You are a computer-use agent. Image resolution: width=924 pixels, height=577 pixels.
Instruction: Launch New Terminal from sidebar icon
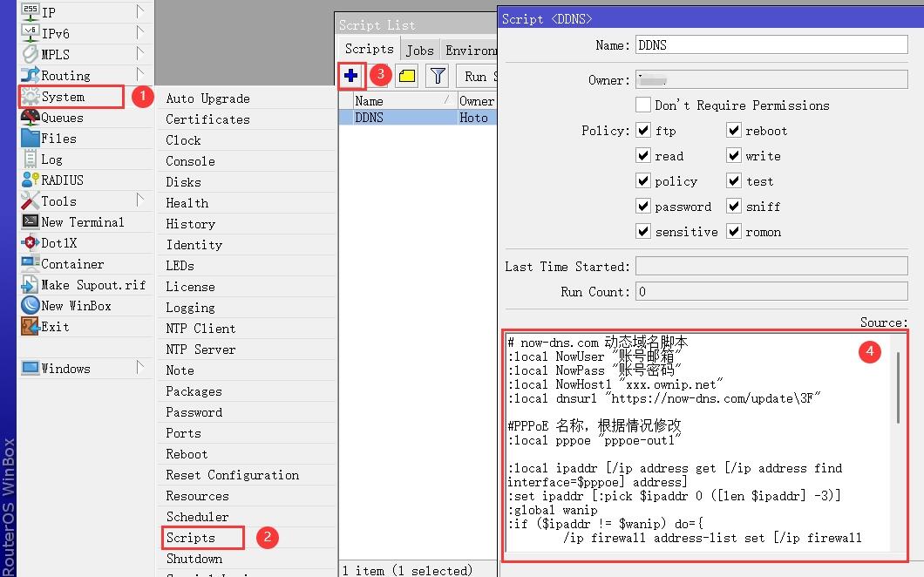coord(30,222)
